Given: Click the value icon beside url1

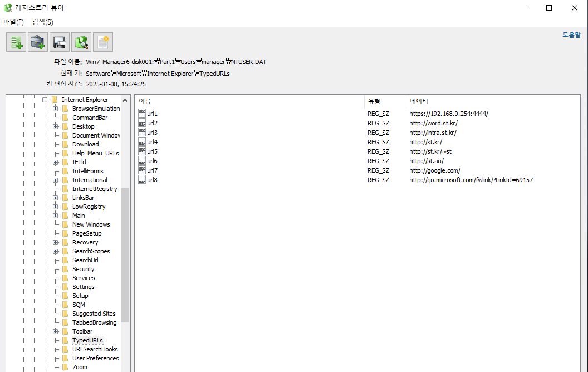Looking at the screenshot, I should click(x=142, y=113).
